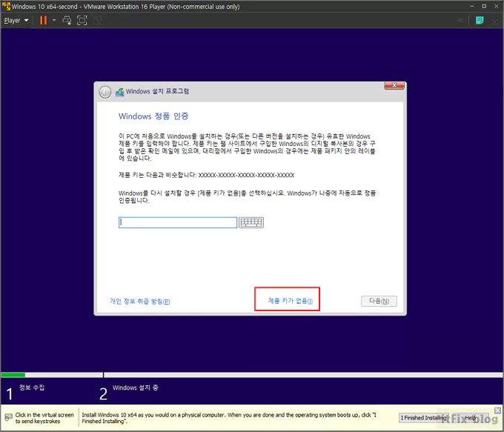Click the 'Windows 설치 중' step label
Screen dimensions: 504x432
click(x=136, y=388)
